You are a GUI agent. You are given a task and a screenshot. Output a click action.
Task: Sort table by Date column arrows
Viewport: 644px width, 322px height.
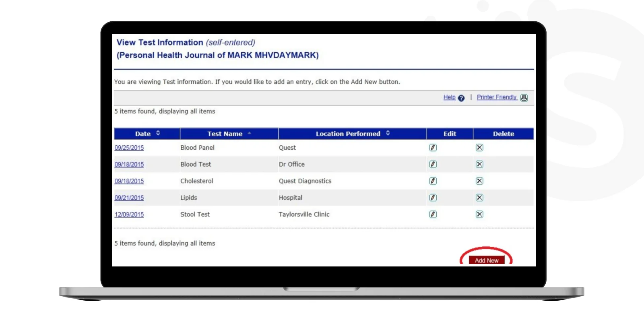(x=158, y=133)
